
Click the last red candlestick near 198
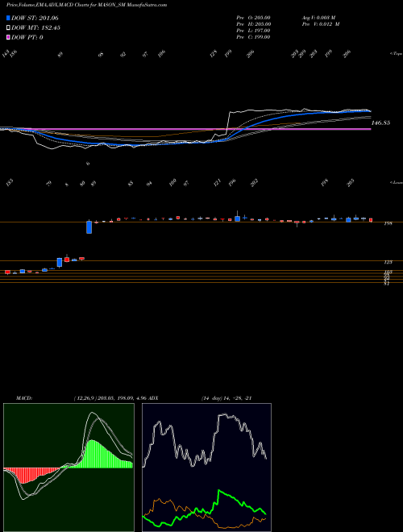click(x=371, y=220)
